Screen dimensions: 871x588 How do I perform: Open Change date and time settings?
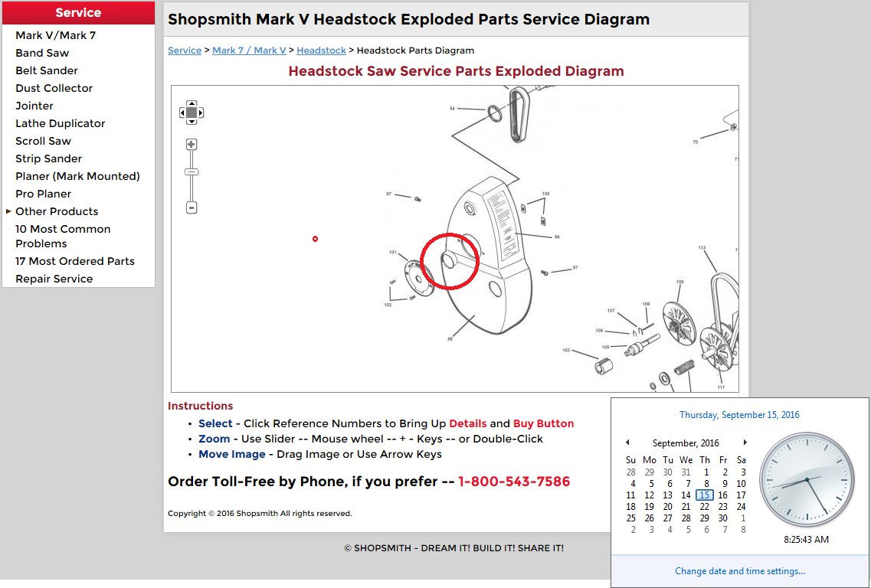pyautogui.click(x=740, y=571)
